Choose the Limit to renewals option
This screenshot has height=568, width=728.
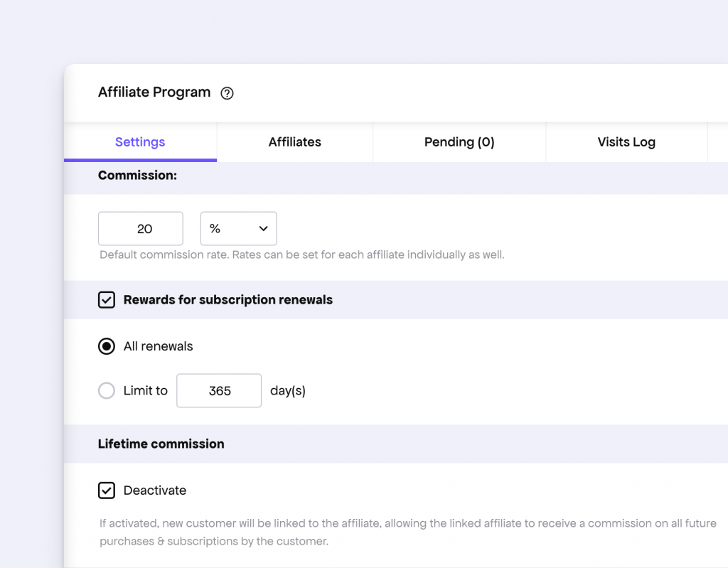[x=106, y=390]
